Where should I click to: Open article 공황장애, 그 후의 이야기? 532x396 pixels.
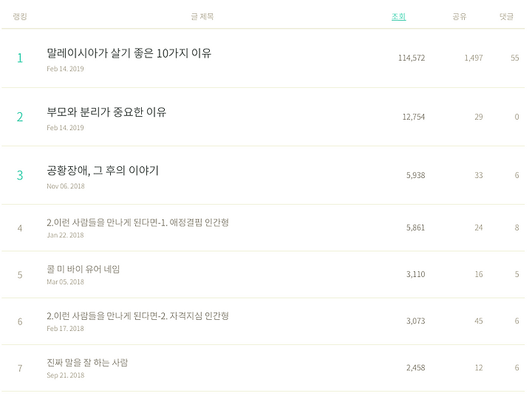(103, 171)
